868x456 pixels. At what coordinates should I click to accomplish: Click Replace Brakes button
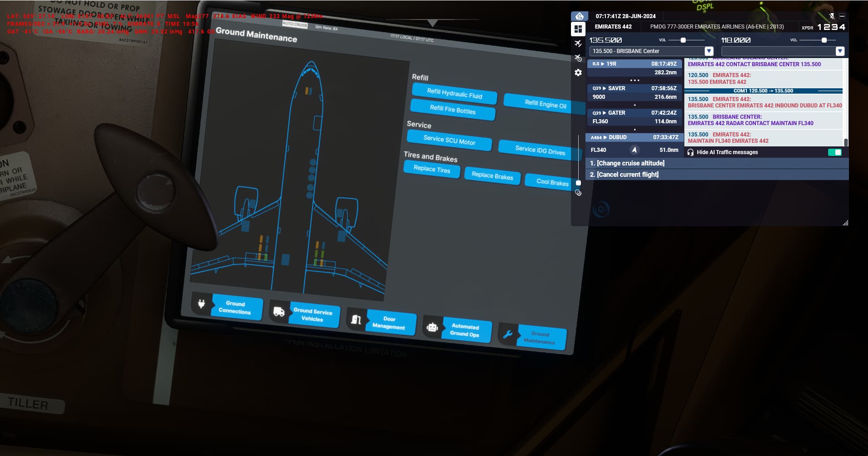(492, 176)
